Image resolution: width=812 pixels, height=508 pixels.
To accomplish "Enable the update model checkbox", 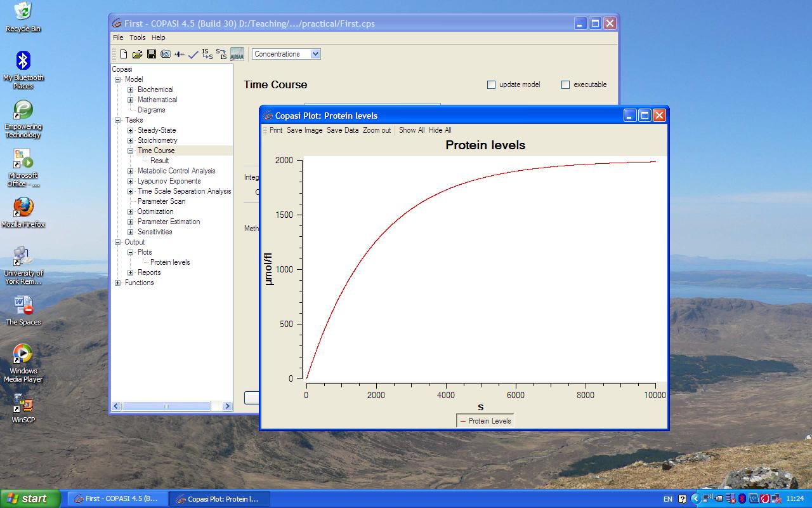I will click(x=491, y=85).
